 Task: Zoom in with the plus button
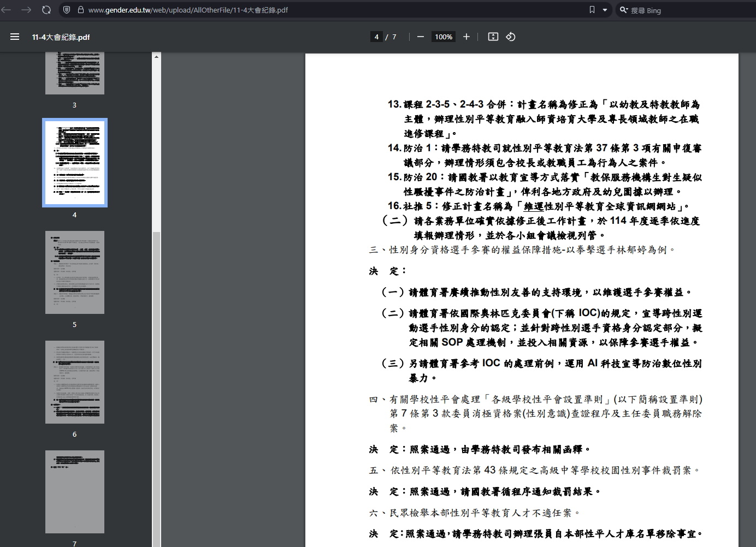point(466,37)
